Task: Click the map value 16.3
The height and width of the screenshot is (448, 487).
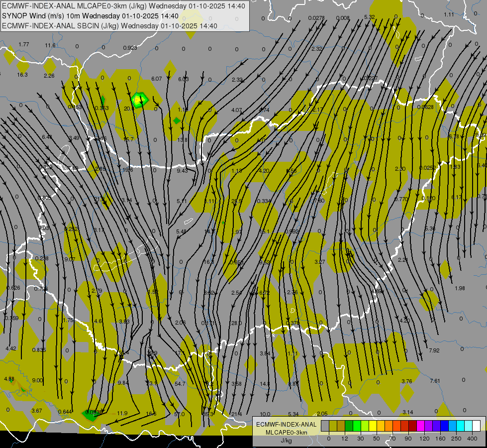Action: (22, 75)
